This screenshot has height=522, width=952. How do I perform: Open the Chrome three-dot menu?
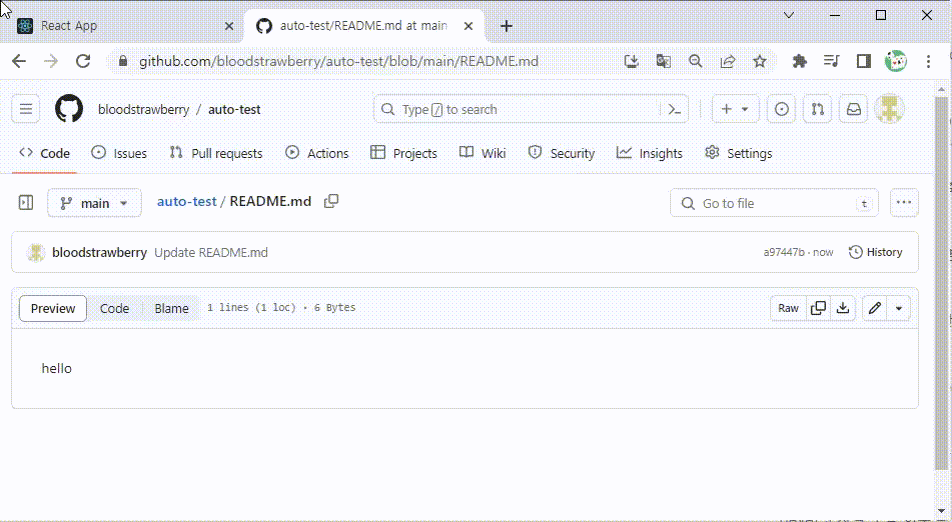(928, 61)
